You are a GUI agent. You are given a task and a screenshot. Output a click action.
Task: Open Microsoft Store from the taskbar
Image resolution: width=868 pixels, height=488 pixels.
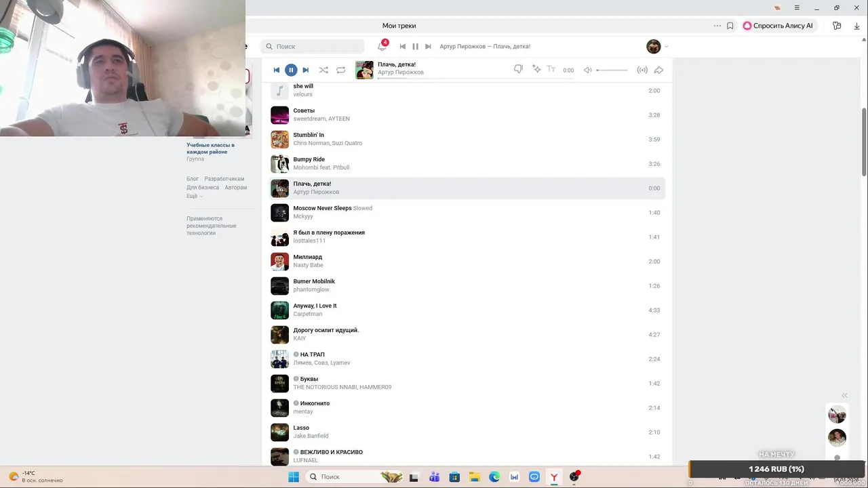click(x=454, y=477)
